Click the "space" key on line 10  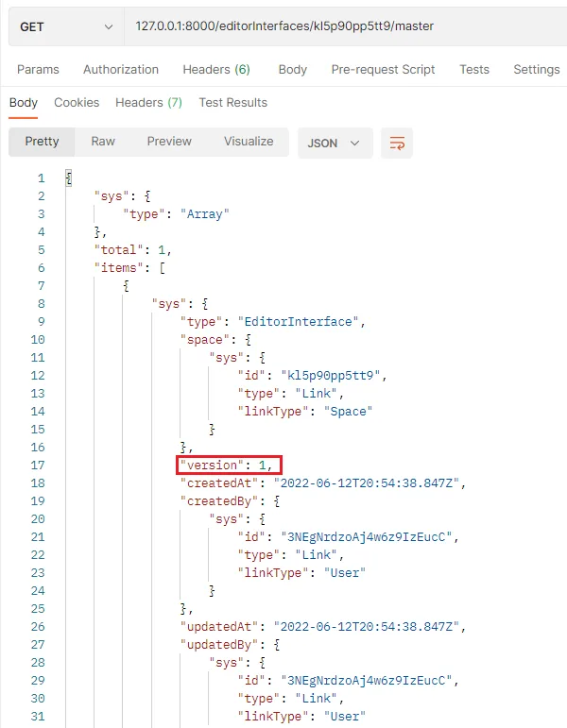[205, 340]
